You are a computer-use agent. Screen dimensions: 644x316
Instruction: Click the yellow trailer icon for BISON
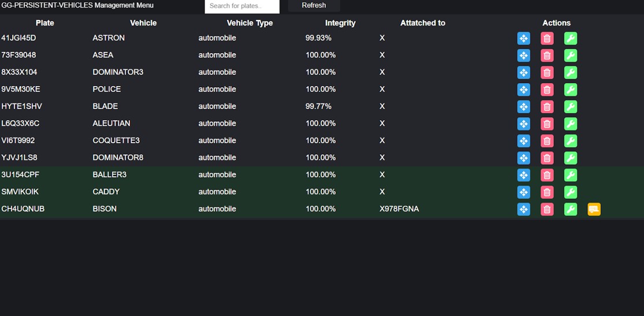[594, 209]
